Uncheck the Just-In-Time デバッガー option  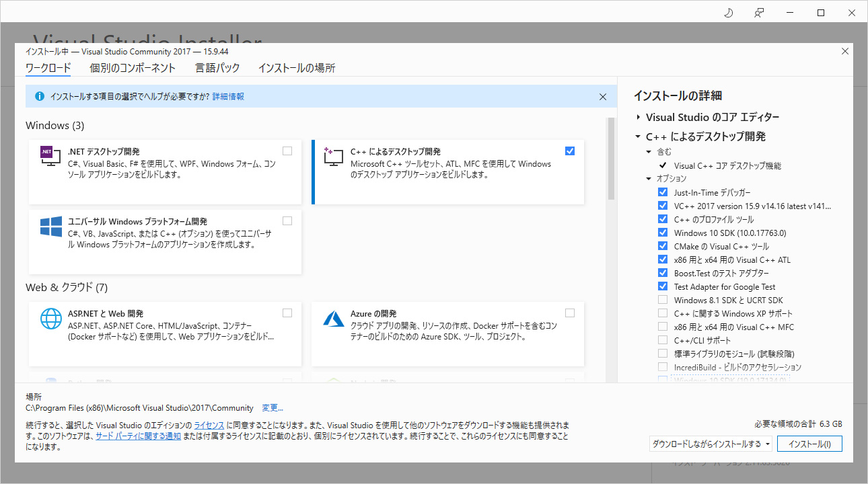(663, 192)
